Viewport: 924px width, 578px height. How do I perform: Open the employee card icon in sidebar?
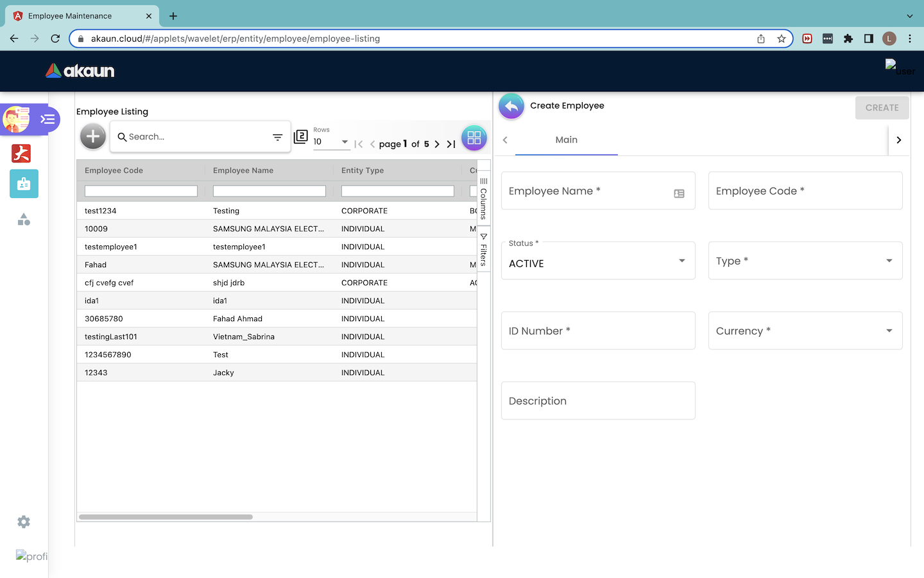pyautogui.click(x=24, y=184)
